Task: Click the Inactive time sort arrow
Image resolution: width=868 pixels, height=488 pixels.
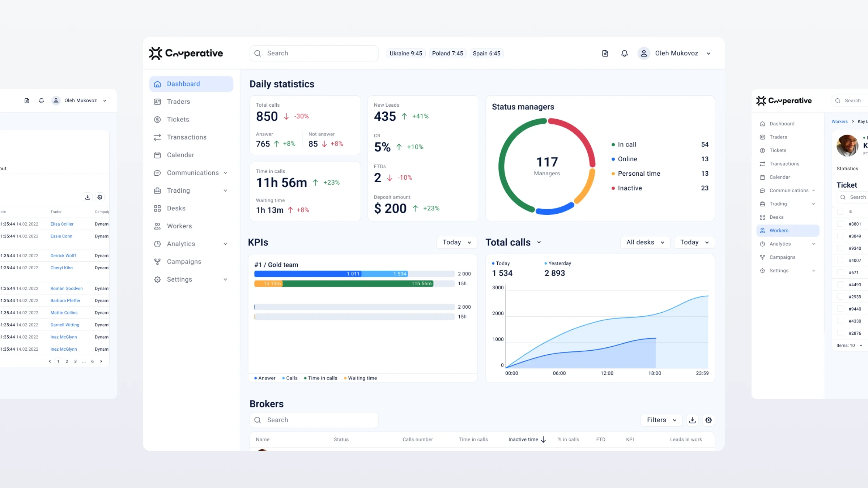Action: point(543,440)
